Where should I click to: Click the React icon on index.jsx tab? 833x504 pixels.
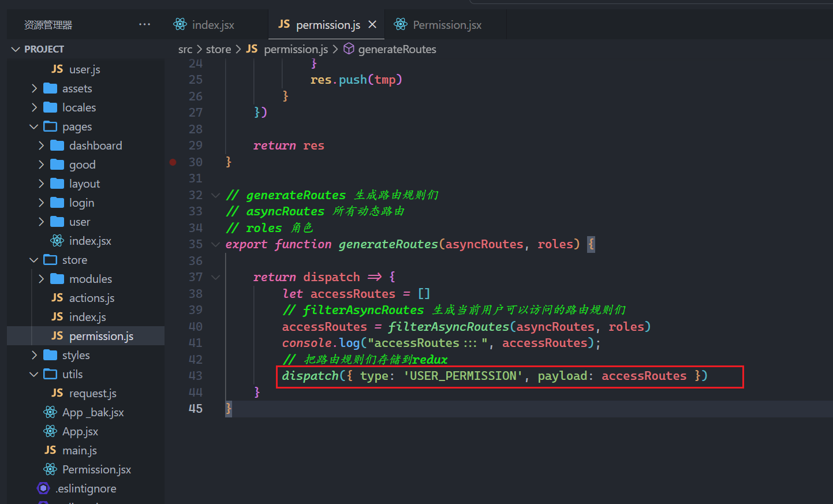(x=180, y=24)
